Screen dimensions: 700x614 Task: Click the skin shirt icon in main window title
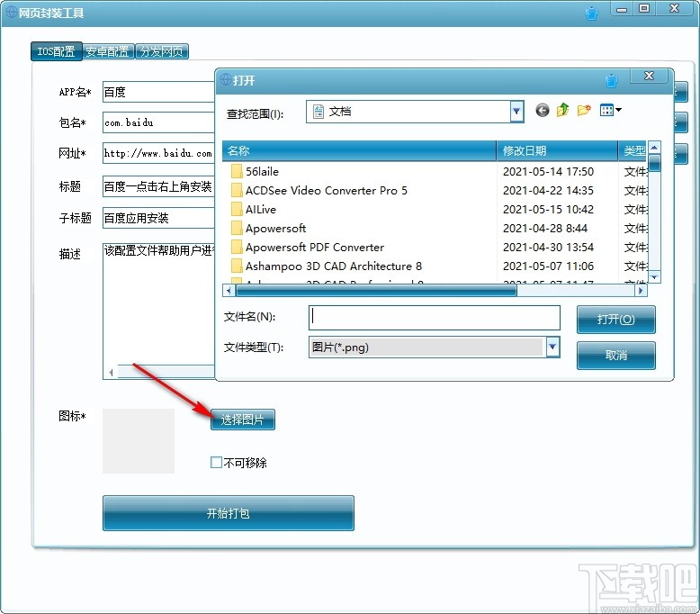(591, 14)
